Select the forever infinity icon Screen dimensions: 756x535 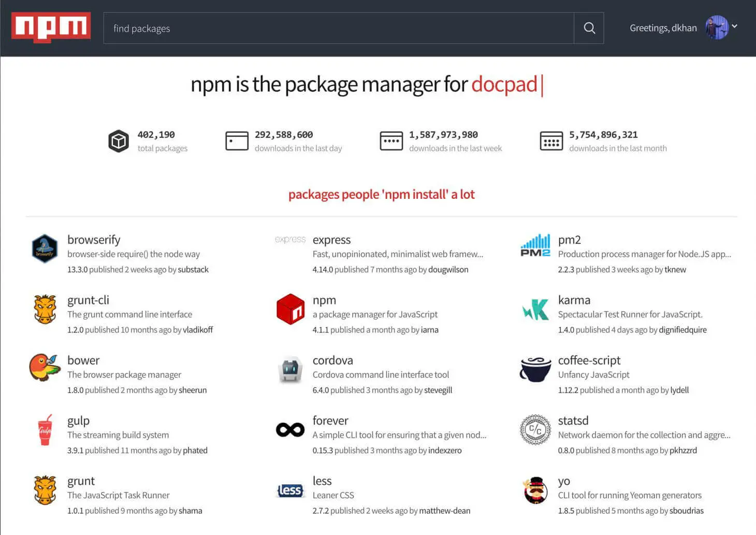[x=290, y=430]
